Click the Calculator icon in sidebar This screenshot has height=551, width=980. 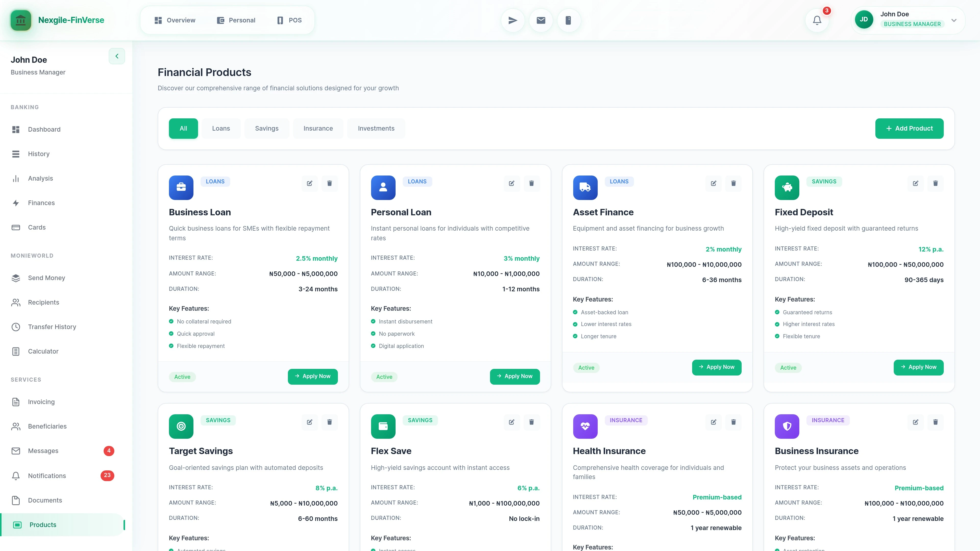(x=16, y=351)
